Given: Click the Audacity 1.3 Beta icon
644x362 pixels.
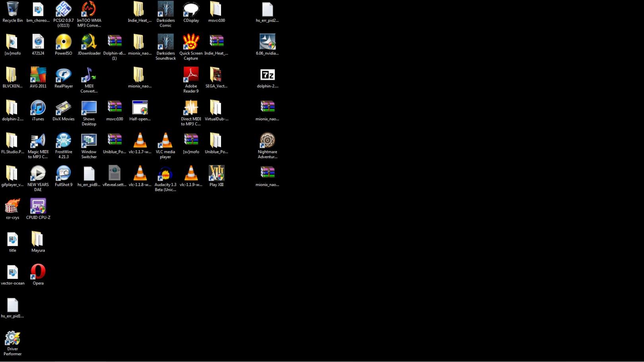Looking at the screenshot, I should click(x=165, y=174).
